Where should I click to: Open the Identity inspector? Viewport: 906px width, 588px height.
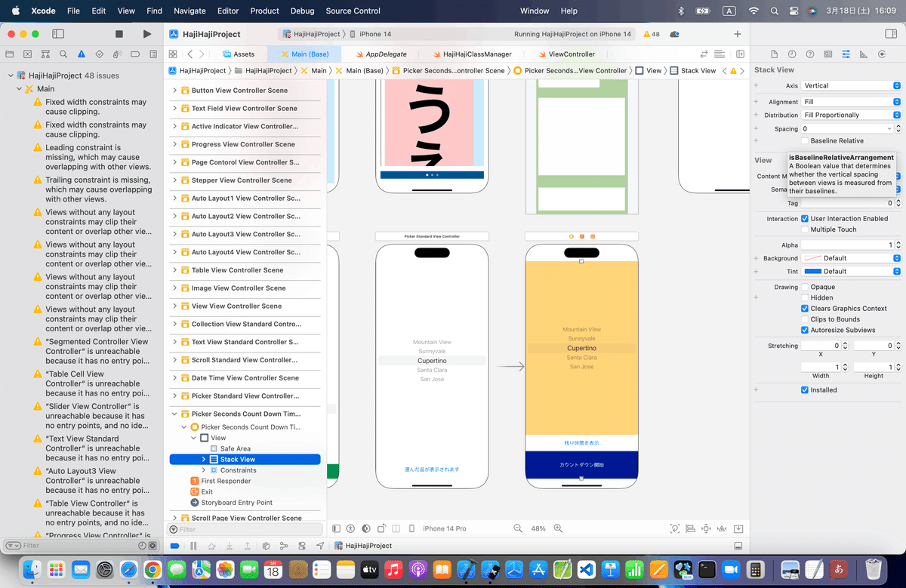(828, 54)
